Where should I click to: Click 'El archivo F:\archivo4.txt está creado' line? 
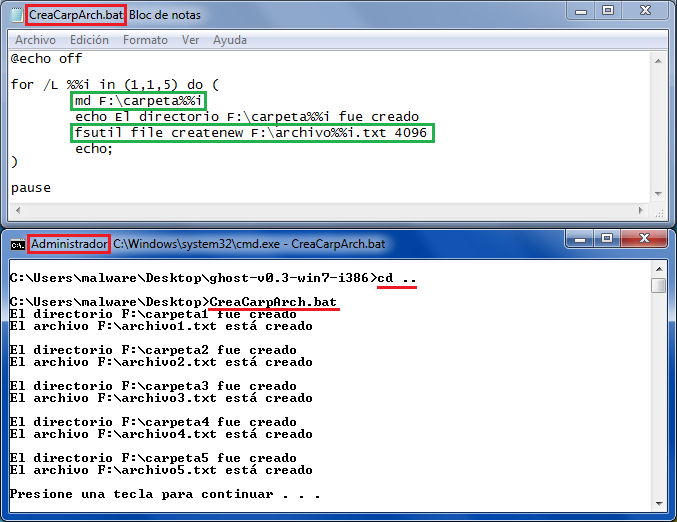[161, 434]
